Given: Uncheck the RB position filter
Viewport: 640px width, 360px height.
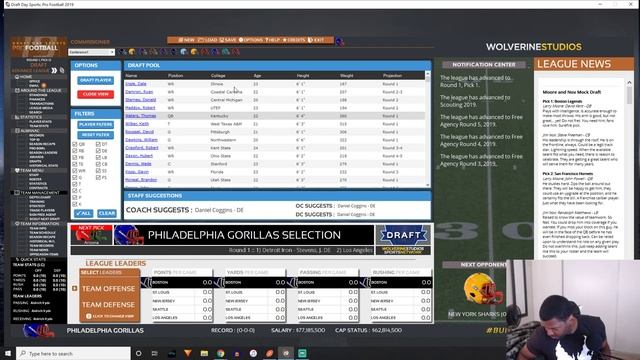Looking at the screenshot, I should coord(75,151).
